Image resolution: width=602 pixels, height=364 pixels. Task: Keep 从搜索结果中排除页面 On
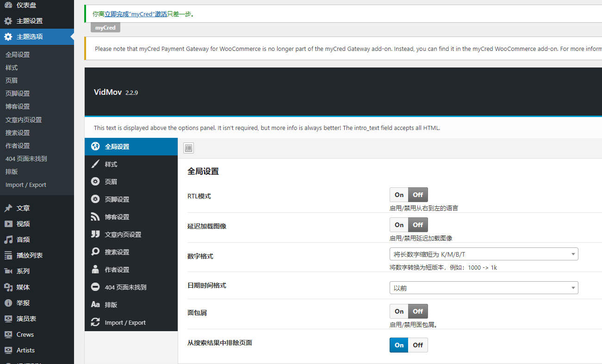click(399, 345)
